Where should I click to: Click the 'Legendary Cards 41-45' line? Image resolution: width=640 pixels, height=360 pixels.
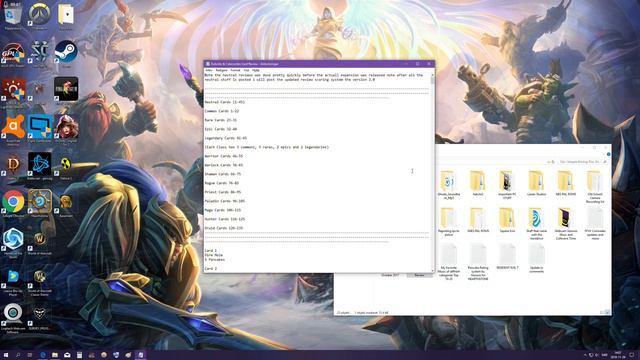pos(226,138)
